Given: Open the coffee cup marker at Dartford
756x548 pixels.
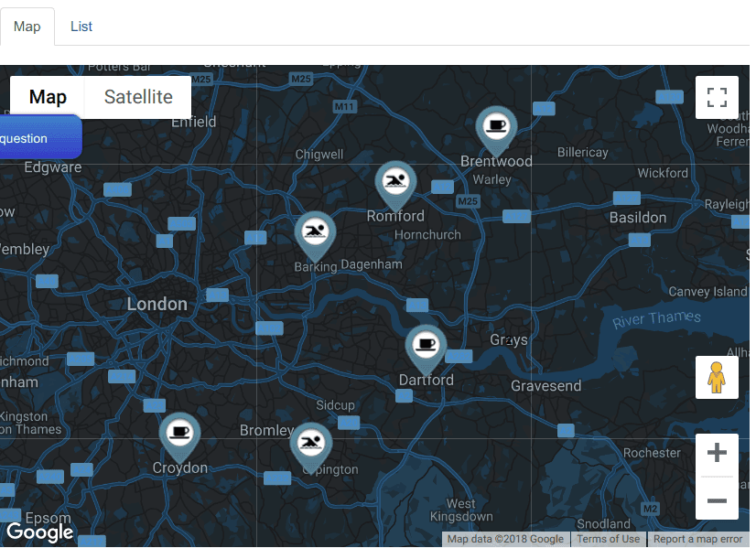Looking at the screenshot, I should pyautogui.click(x=426, y=349).
